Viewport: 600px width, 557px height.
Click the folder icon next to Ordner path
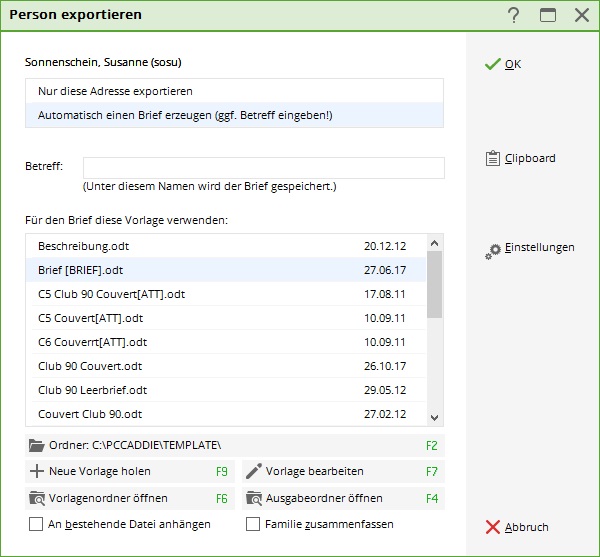[x=37, y=445]
